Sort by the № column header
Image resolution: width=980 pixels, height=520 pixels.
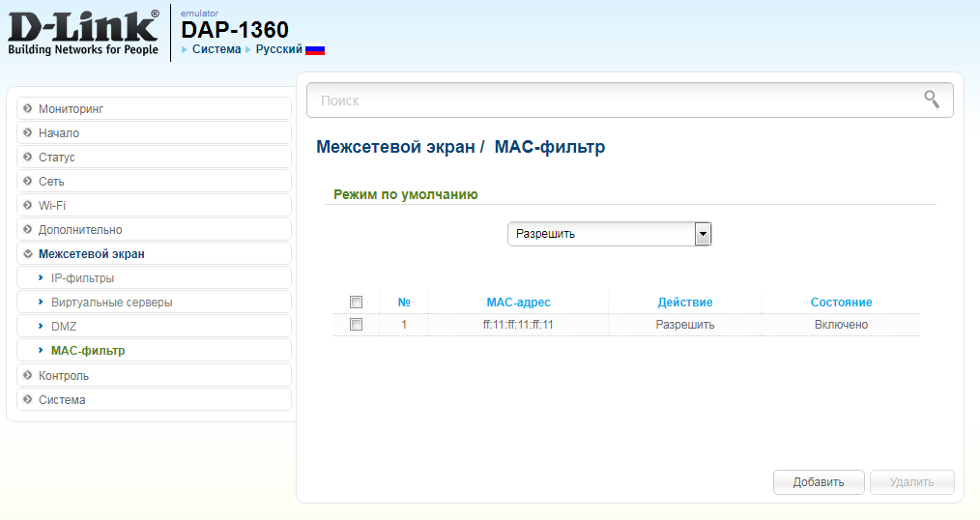(404, 302)
